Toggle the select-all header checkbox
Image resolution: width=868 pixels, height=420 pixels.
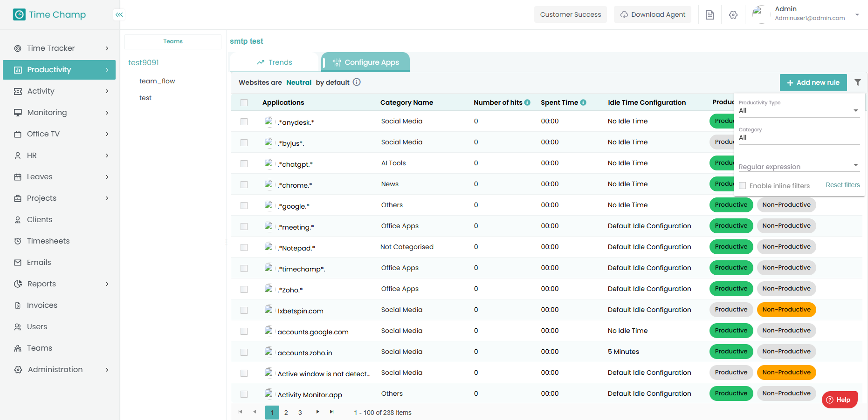[x=244, y=102]
